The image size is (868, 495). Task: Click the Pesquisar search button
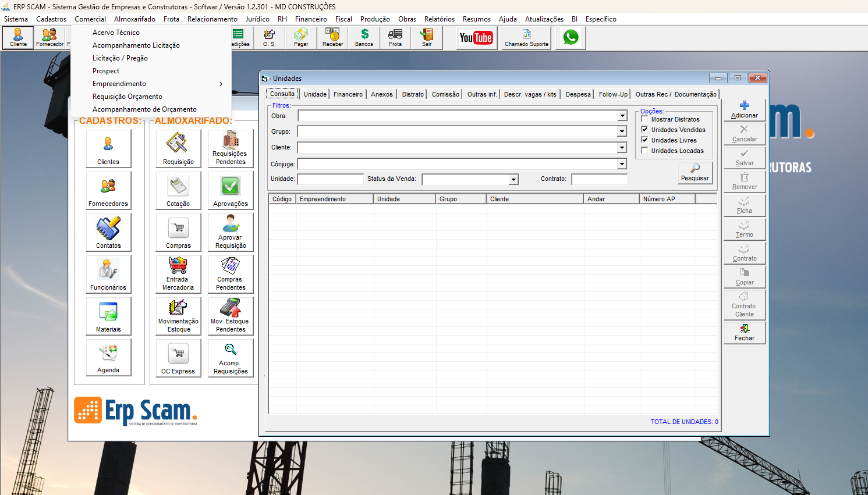tap(695, 172)
